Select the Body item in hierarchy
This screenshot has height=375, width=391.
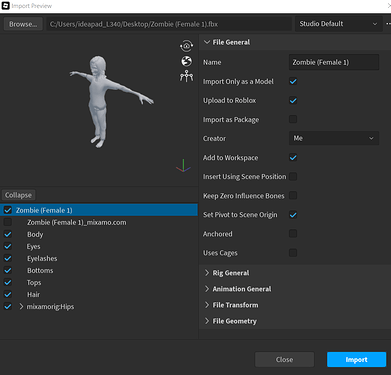pos(35,234)
